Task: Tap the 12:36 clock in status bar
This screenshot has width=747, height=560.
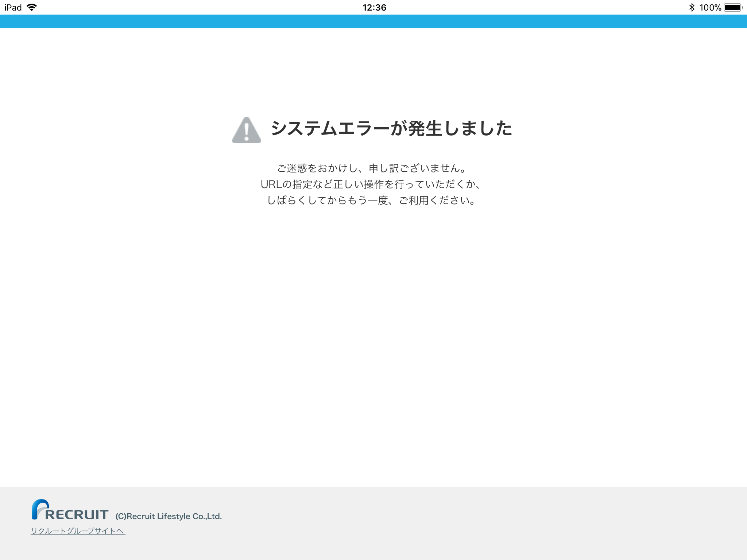Action: [374, 7]
